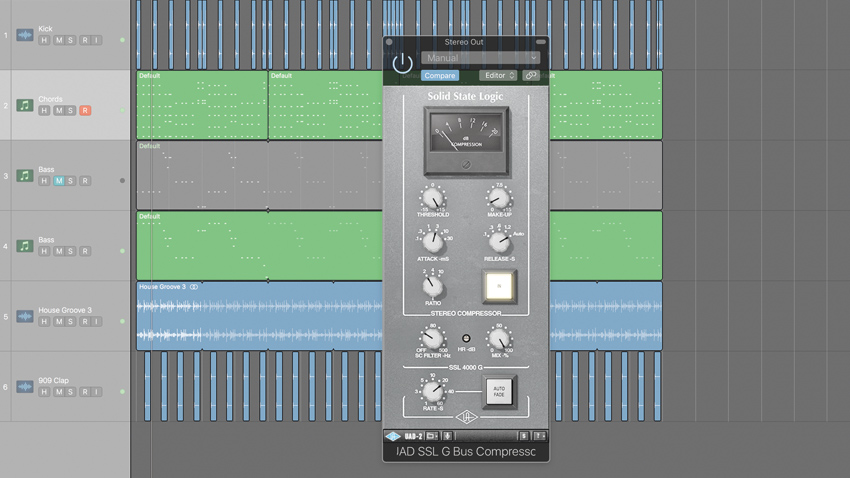The width and height of the screenshot is (850, 478).
Task: Click the Attack mS knob
Action: click(x=433, y=242)
